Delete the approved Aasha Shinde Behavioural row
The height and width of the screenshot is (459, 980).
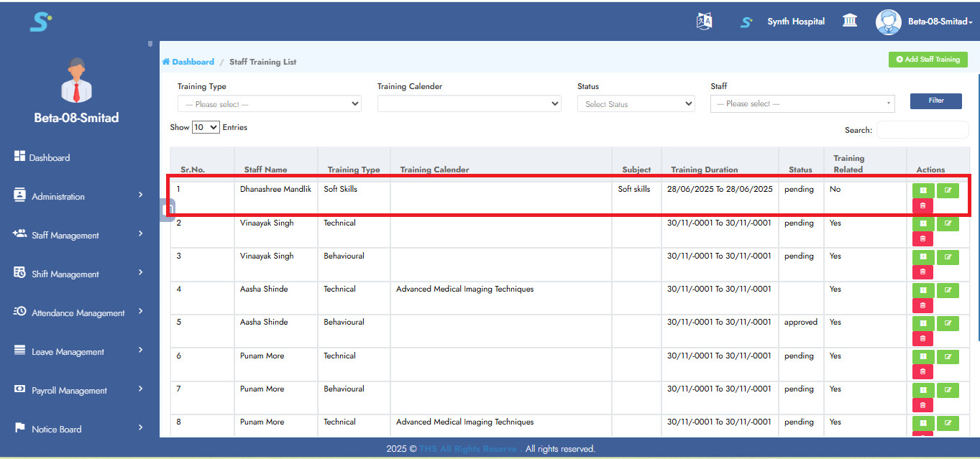pos(922,339)
